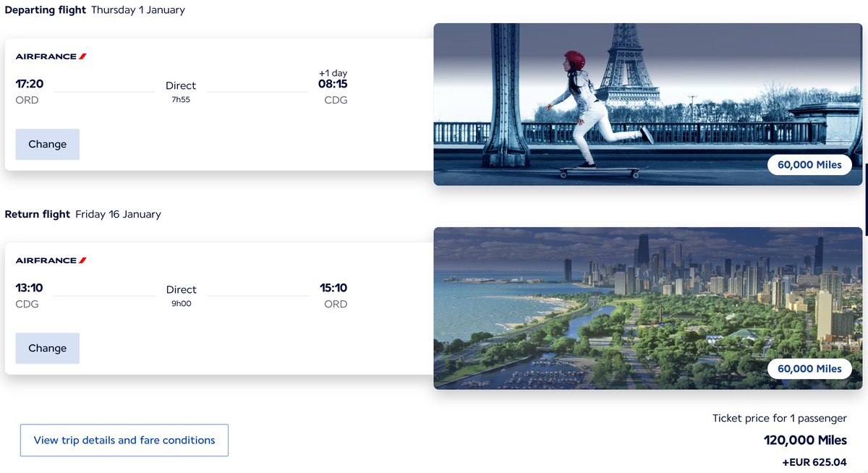Click the +EUR 625.04 surcharge amount

click(x=814, y=462)
